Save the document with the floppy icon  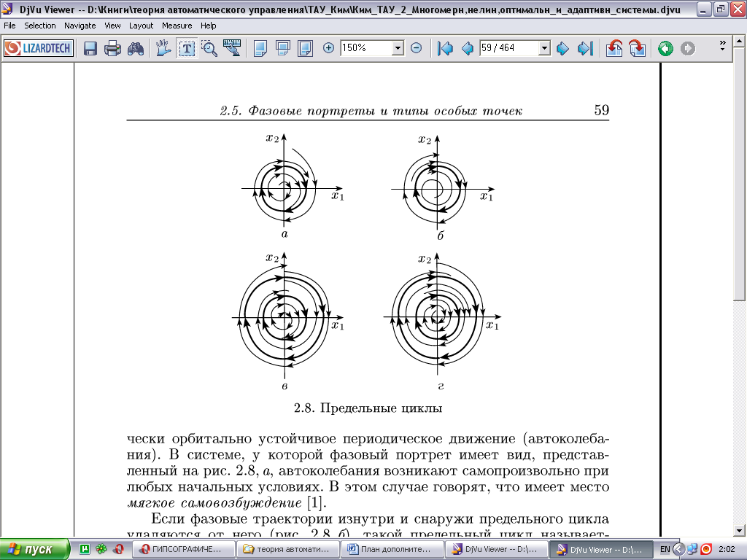tap(90, 48)
